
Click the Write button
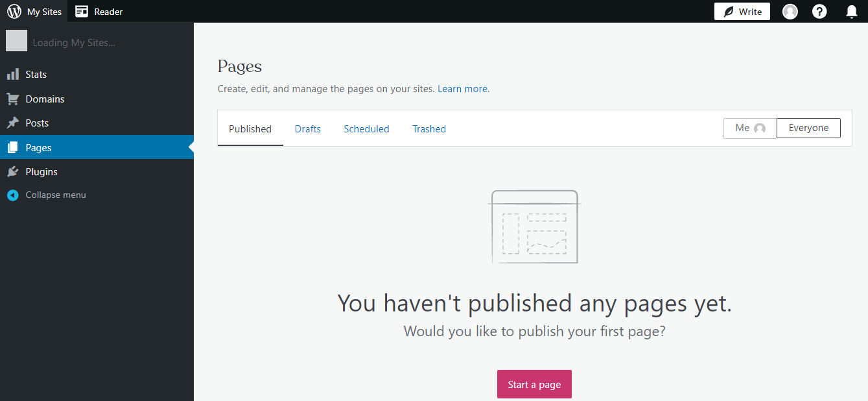click(742, 12)
